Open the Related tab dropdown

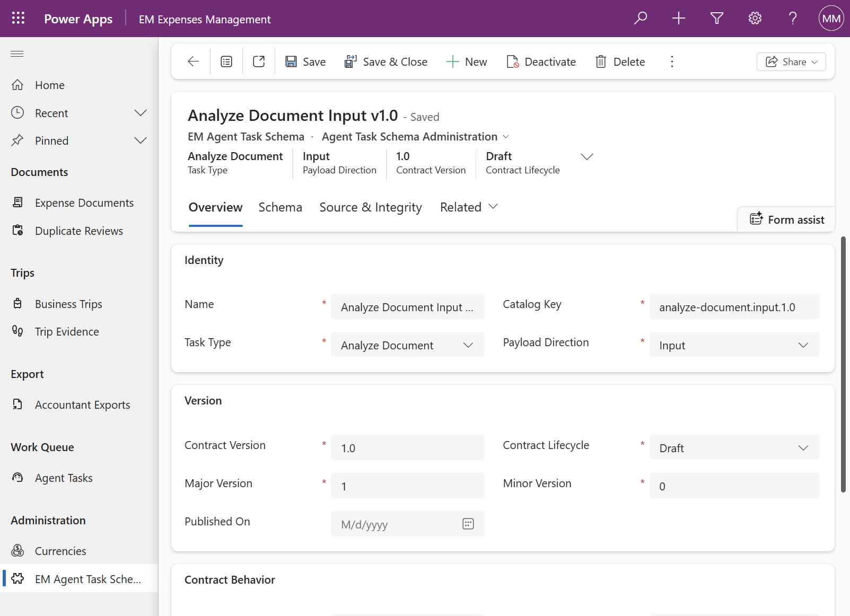(x=469, y=207)
